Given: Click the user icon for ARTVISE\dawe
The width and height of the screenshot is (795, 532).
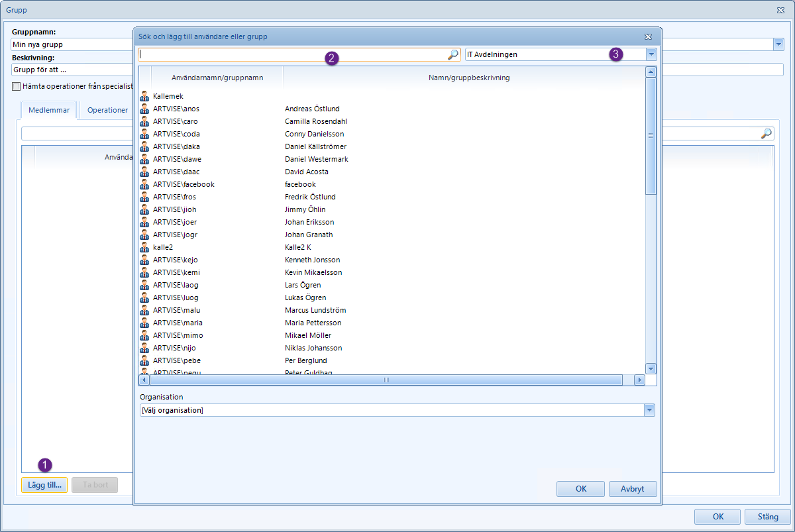Looking at the screenshot, I should [x=144, y=160].
